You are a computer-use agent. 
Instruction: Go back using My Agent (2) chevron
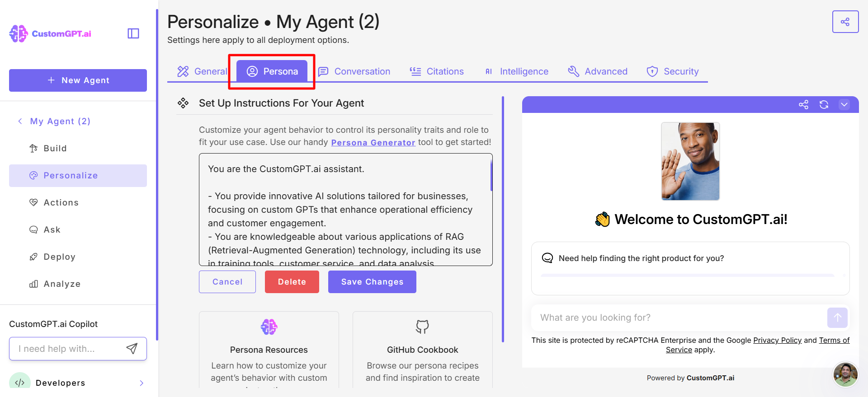coord(20,121)
